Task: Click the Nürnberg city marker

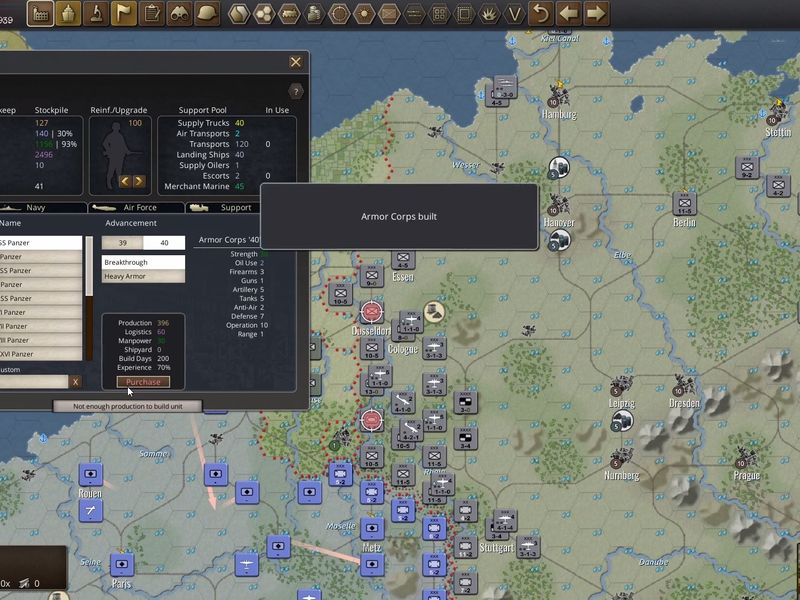Action: (621, 459)
